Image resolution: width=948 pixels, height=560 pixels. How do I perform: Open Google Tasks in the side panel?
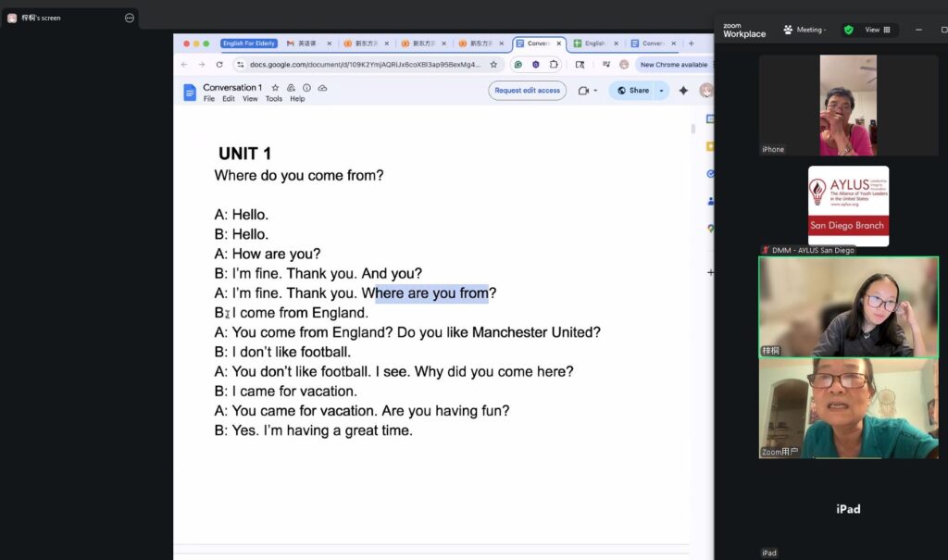(710, 173)
